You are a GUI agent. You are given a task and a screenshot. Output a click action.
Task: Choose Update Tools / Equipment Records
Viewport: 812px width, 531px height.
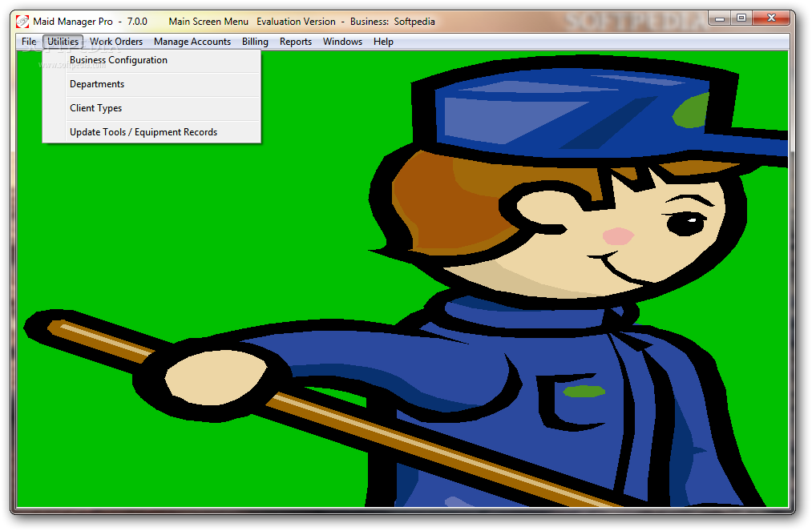pos(151,132)
